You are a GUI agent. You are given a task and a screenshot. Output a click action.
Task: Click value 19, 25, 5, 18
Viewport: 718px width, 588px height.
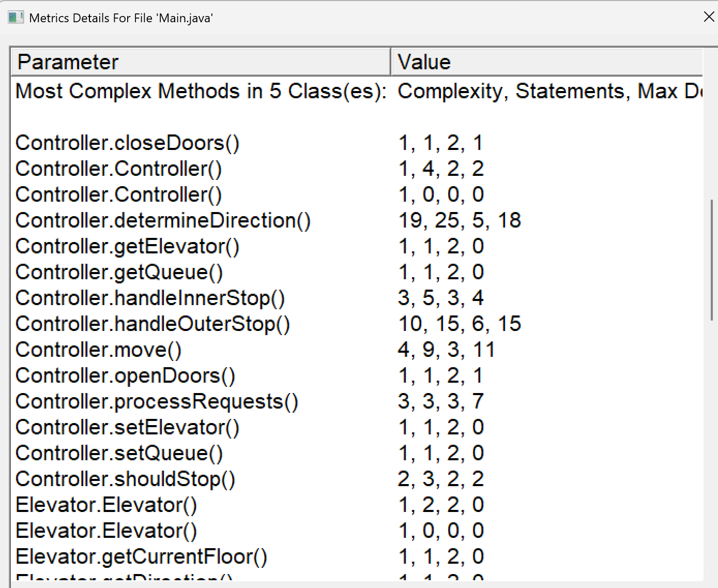coord(460,221)
